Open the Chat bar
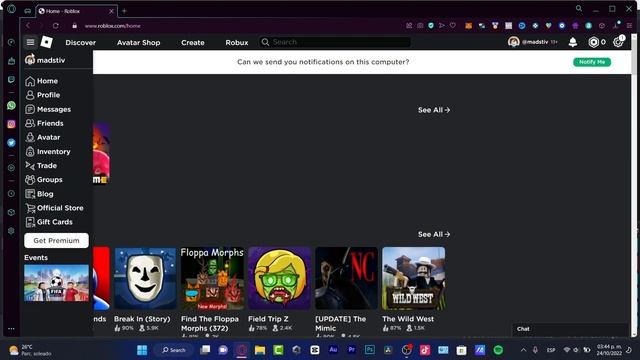Viewport: 640px width, 360px height. tap(570, 329)
